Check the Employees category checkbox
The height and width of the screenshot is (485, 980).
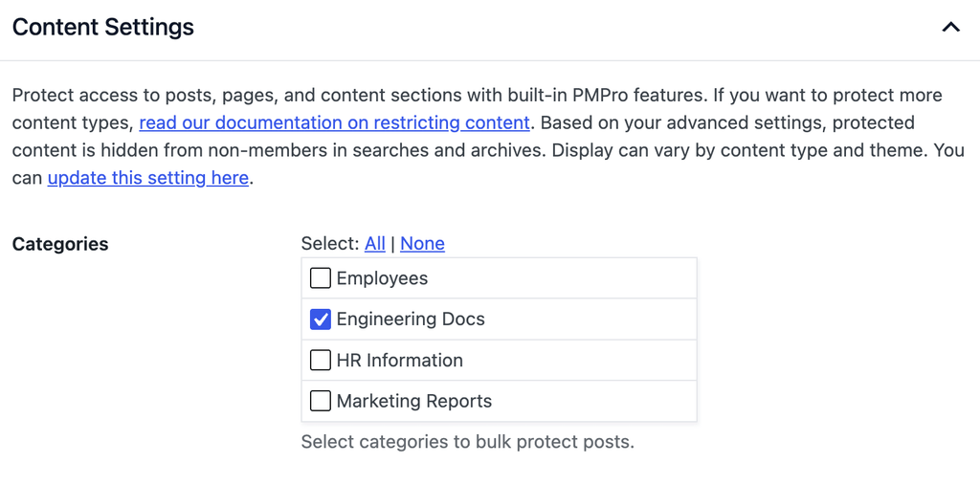(320, 278)
